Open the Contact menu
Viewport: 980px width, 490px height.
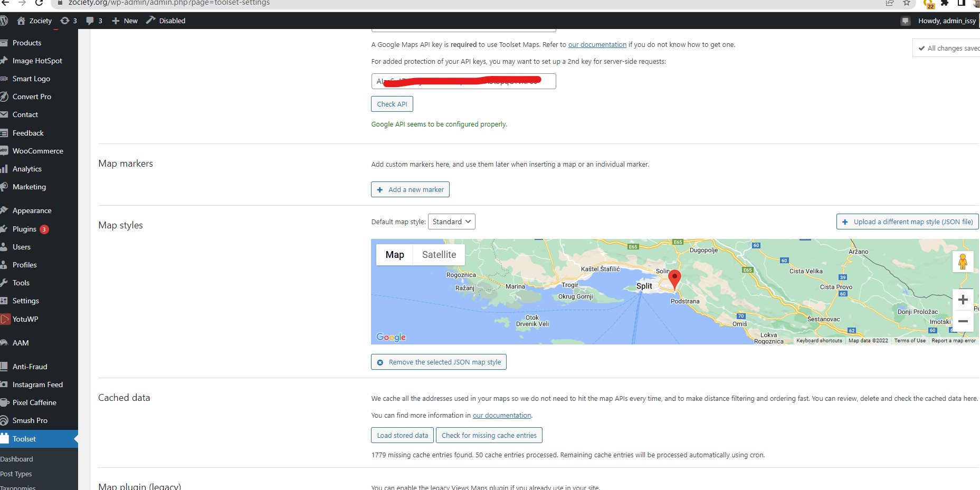coord(25,114)
